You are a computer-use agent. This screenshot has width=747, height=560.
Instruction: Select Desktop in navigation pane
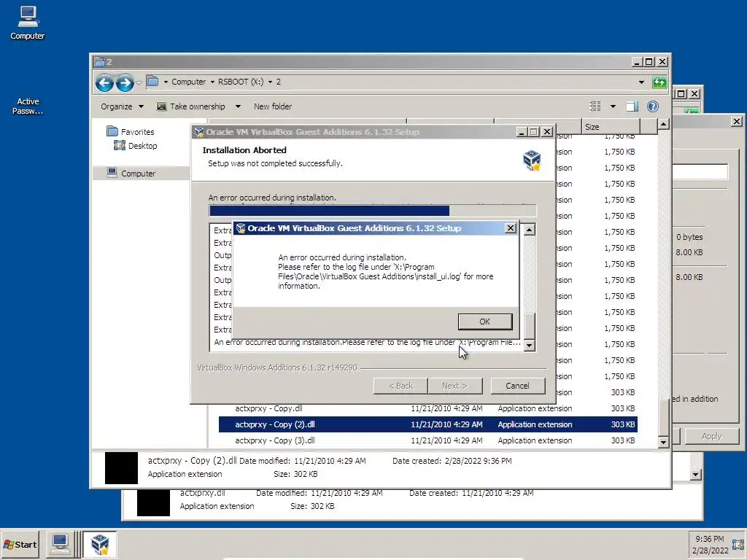(136, 146)
